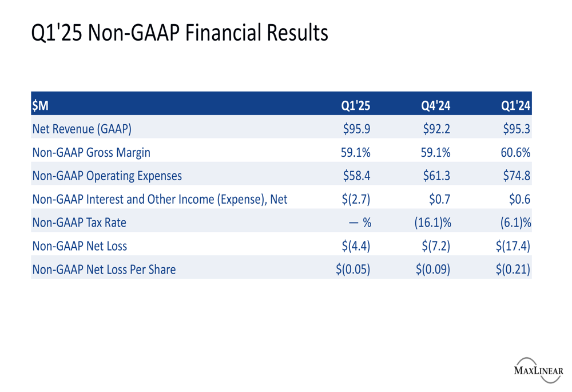Viewport: 572px width, 392px height.
Task: Click Non-GAAP Interest and Other Income label
Action: (x=160, y=199)
